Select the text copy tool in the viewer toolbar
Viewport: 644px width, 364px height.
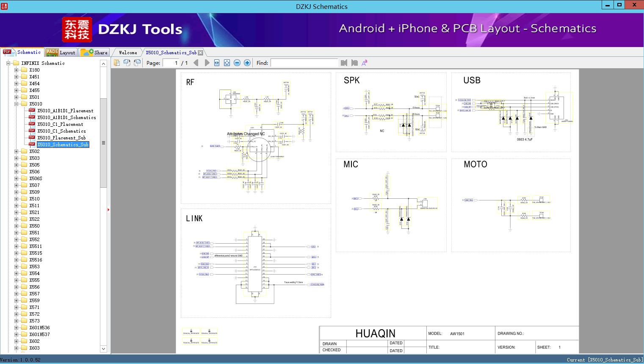[117, 62]
